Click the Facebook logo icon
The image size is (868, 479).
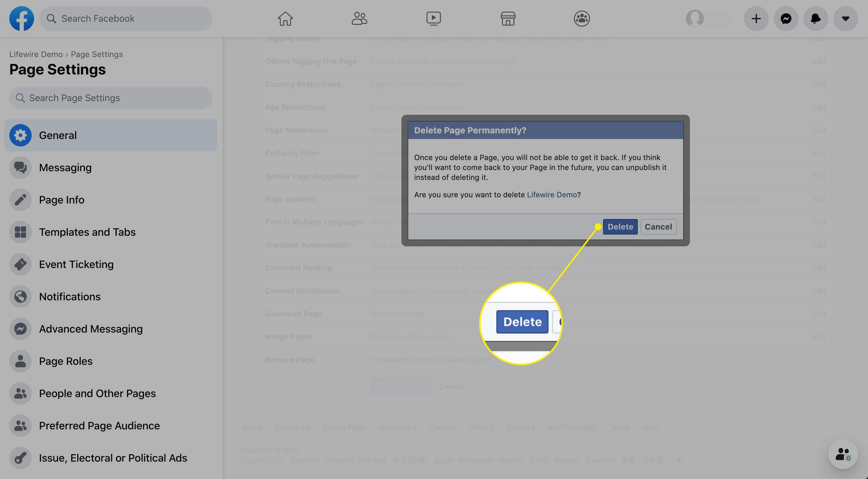(22, 19)
